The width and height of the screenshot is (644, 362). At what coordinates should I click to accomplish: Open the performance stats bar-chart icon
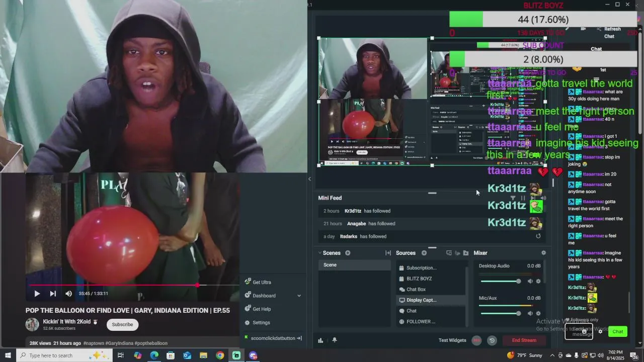(320, 340)
